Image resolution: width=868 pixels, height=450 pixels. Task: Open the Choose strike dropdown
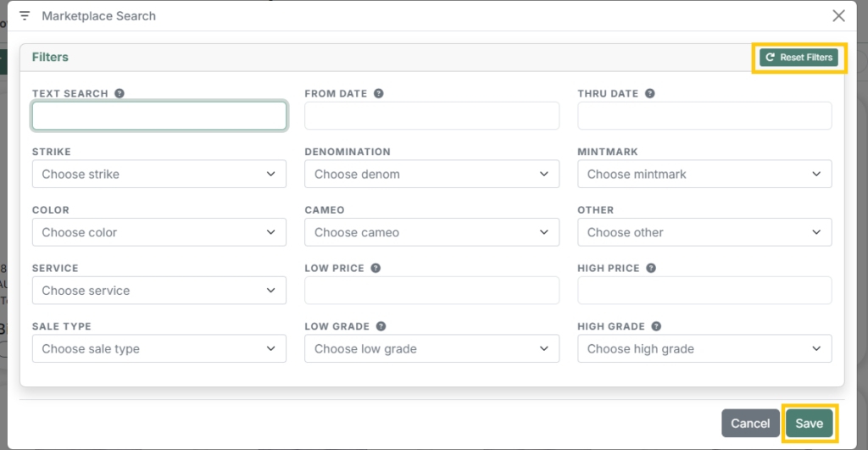159,174
